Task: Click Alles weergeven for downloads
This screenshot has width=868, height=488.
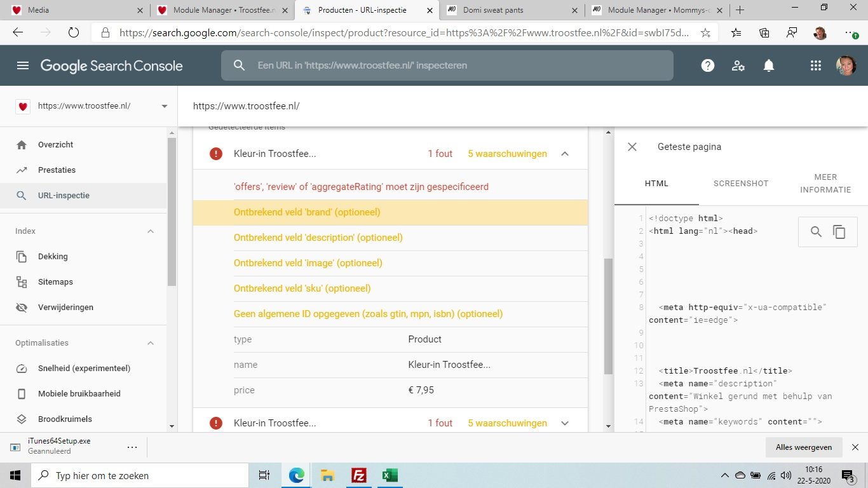Action: click(x=803, y=447)
